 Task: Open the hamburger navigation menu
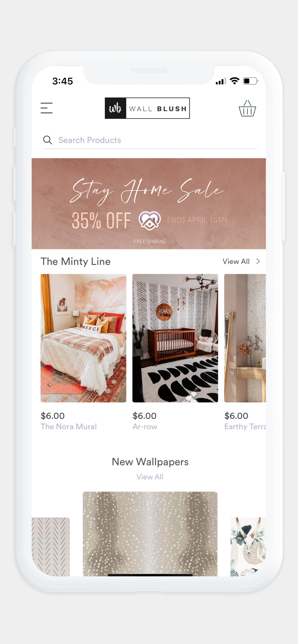point(47,108)
